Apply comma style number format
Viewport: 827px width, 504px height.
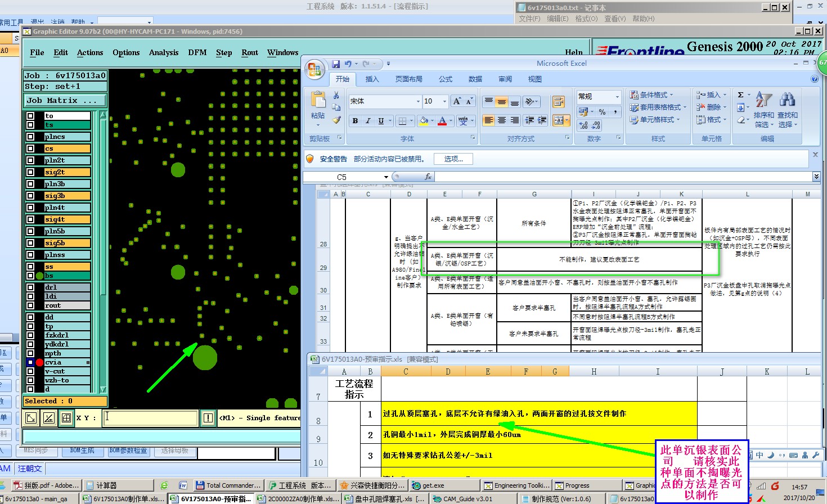tap(615, 112)
